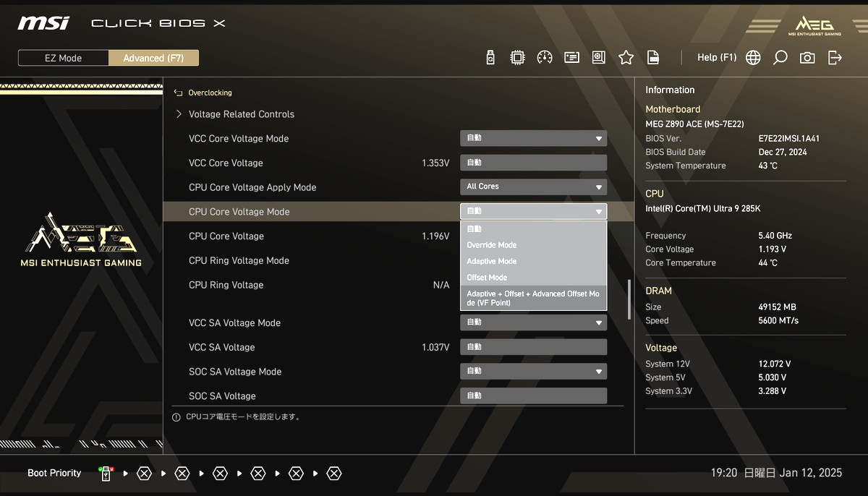Click the VCC SA Voltage Mode label
The width and height of the screenshot is (868, 496).
tap(235, 323)
